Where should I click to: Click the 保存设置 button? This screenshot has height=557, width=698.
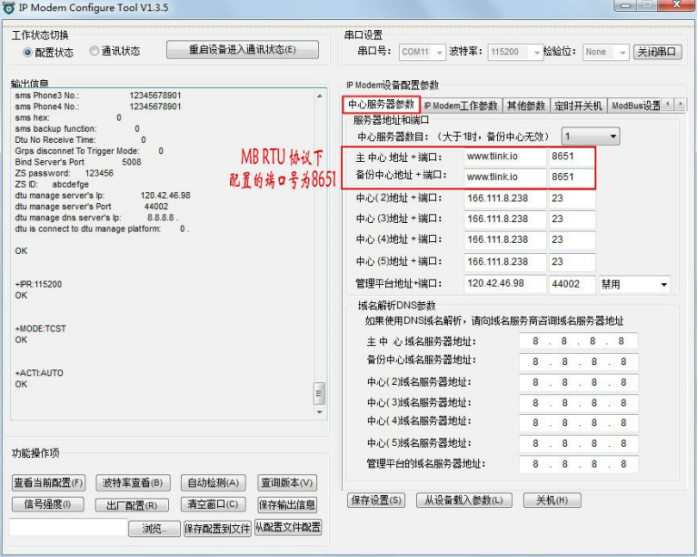click(x=377, y=500)
